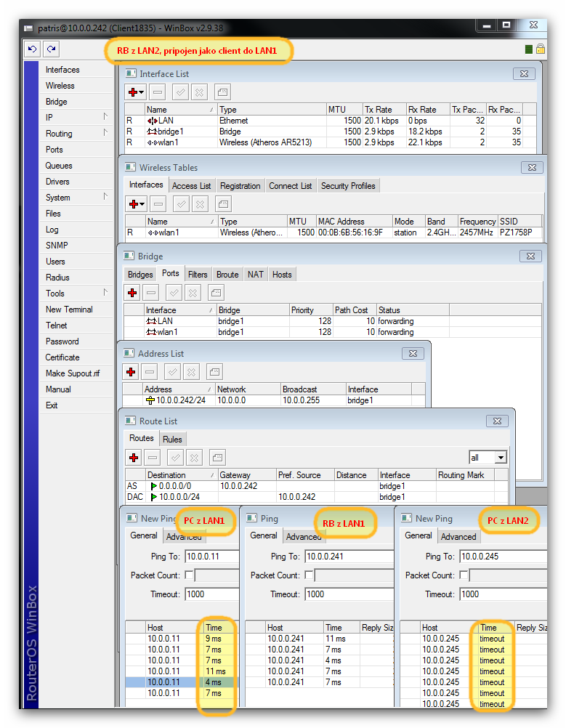The height and width of the screenshot is (728, 566).
Task: Click the minus remove button in Interface List
Action: (x=158, y=92)
